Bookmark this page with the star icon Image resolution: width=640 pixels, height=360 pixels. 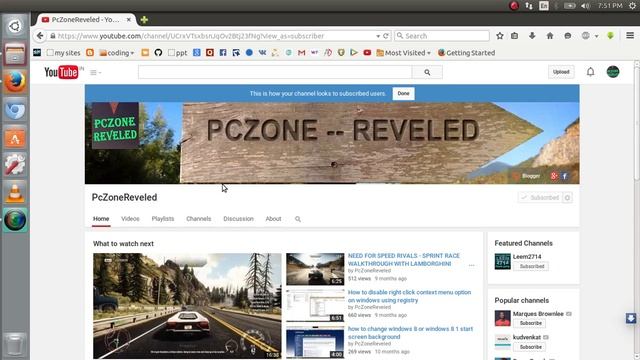[x=500, y=36]
